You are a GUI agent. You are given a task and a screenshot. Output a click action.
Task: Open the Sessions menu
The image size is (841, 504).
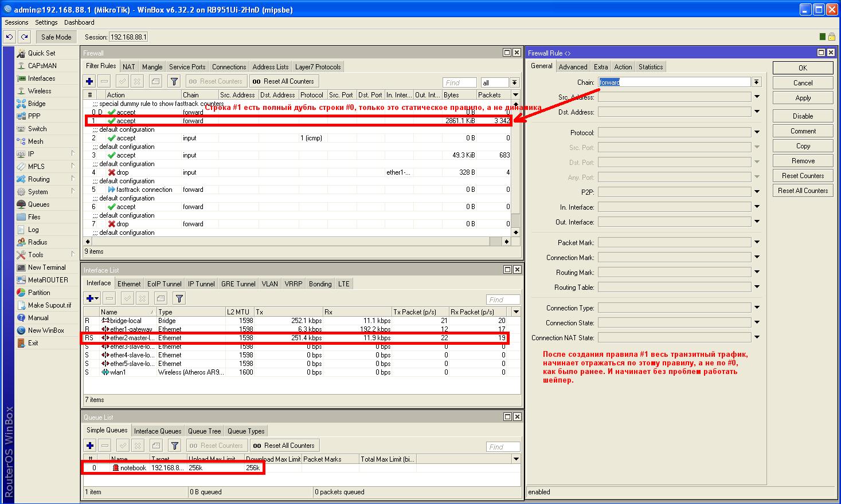17,22
